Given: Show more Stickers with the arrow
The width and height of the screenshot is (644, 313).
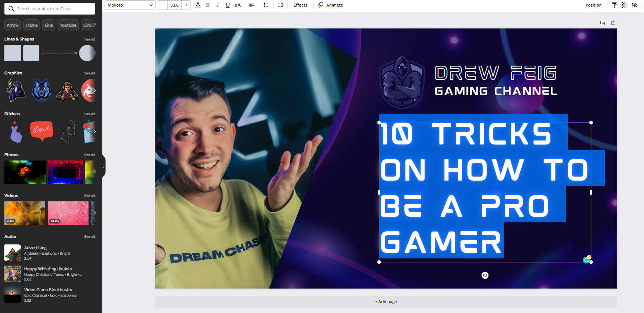Looking at the screenshot, I should pyautogui.click(x=94, y=131).
